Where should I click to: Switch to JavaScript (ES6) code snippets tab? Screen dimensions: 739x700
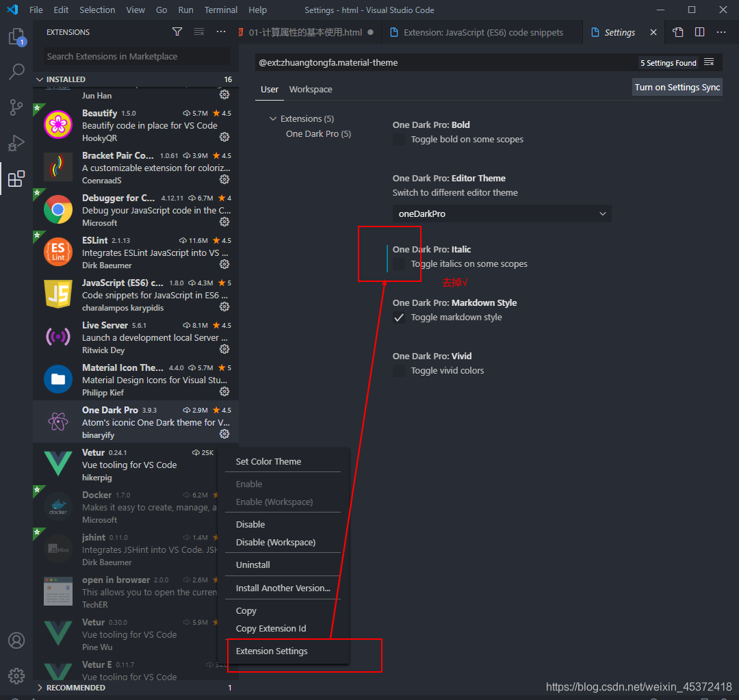[482, 32]
